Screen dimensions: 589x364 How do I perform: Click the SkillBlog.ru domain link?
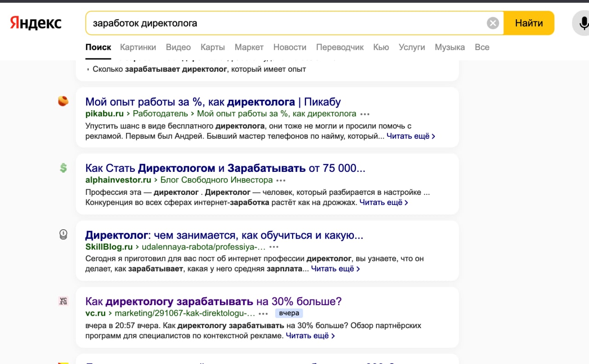(109, 247)
